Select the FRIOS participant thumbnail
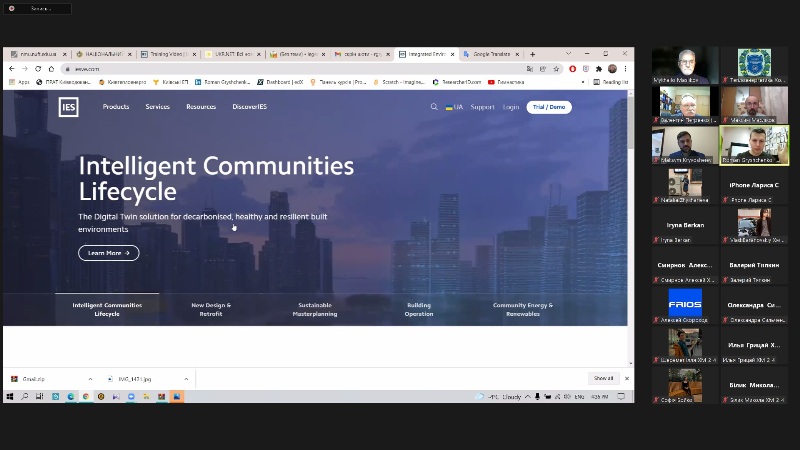 685,305
